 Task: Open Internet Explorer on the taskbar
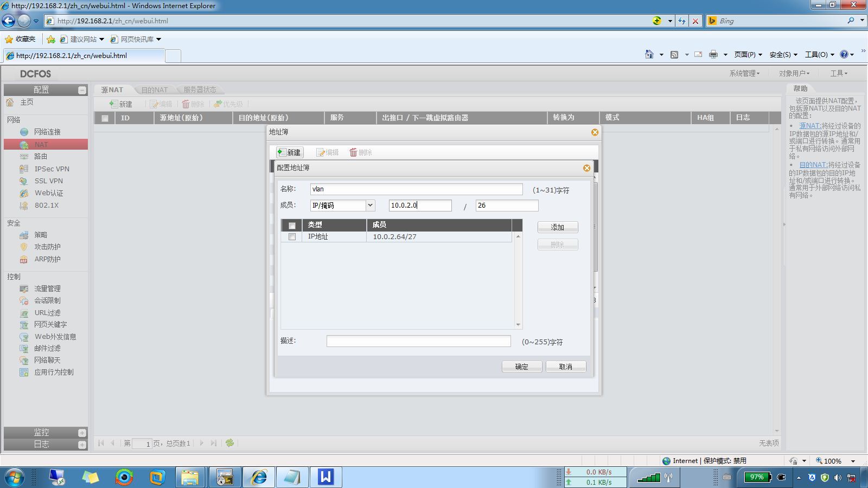click(259, 477)
